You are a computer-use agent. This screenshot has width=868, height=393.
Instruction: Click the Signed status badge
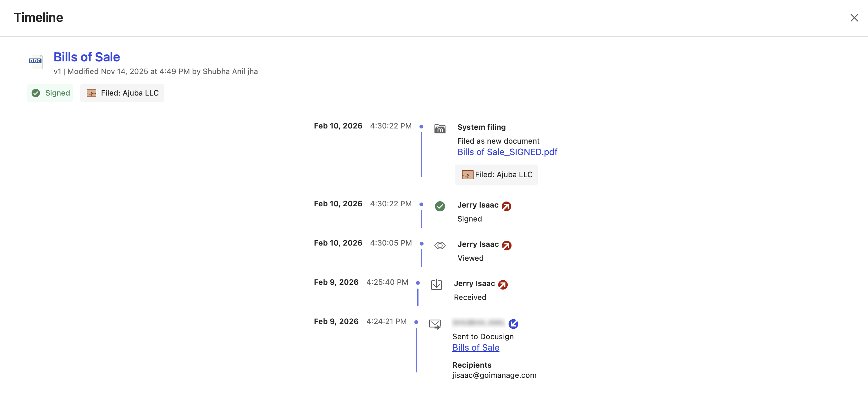(x=50, y=93)
